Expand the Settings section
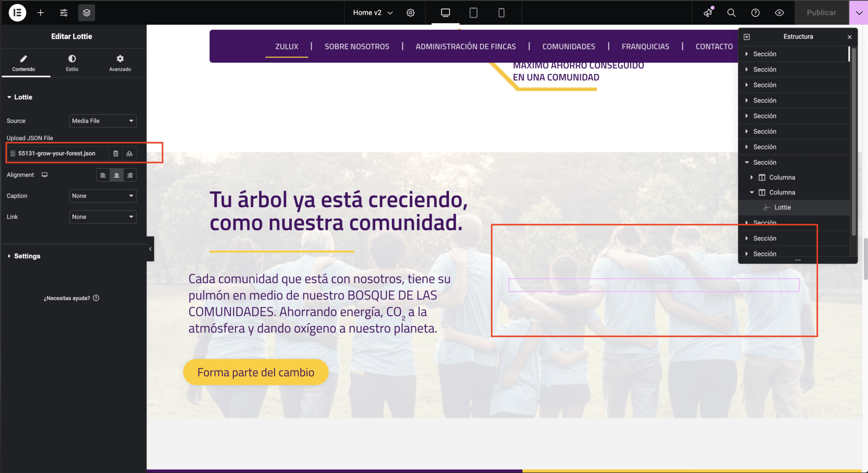Image resolution: width=868 pixels, height=473 pixels. click(24, 256)
